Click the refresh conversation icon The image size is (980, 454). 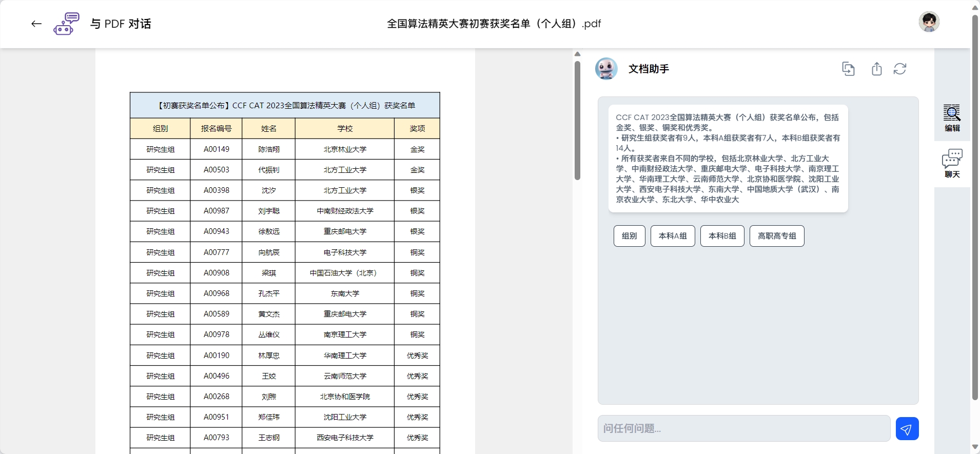point(900,69)
